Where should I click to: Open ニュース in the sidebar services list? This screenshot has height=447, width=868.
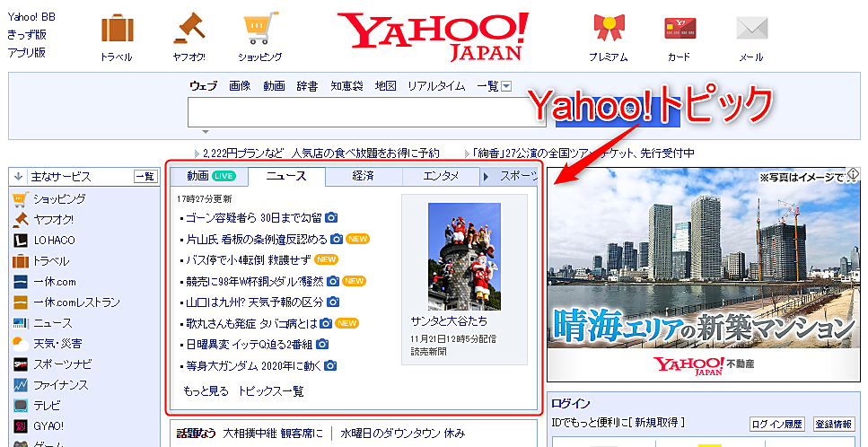tap(53, 323)
